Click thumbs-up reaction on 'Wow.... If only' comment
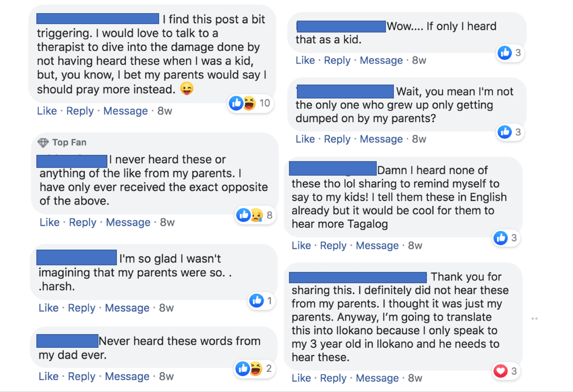Screen dimensions: 573x392 505,53
